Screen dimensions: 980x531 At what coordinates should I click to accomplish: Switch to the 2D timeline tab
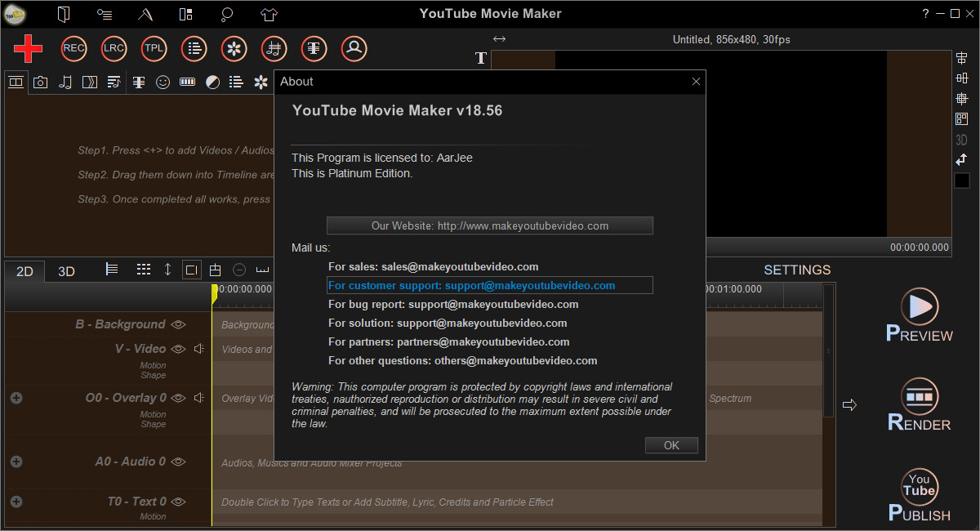point(25,271)
